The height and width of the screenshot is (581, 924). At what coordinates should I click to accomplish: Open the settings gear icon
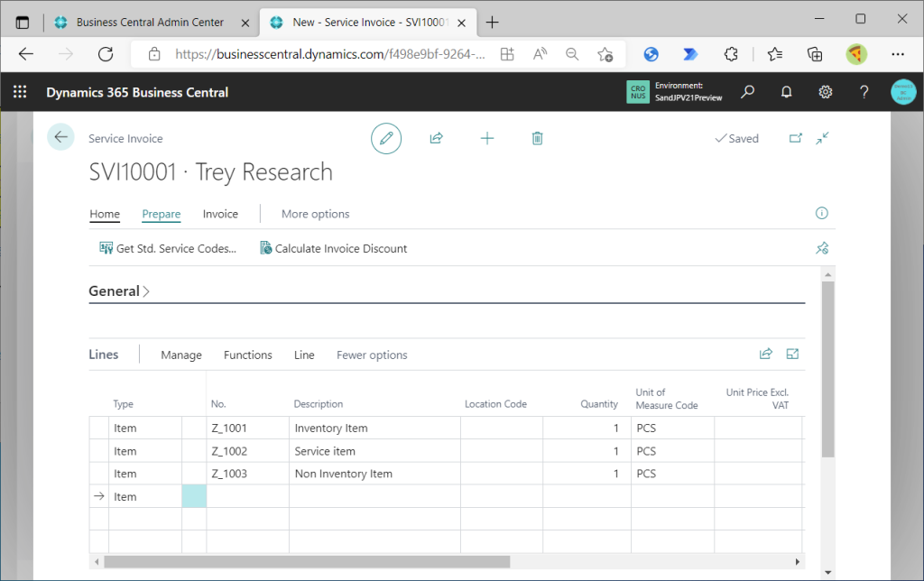(825, 92)
